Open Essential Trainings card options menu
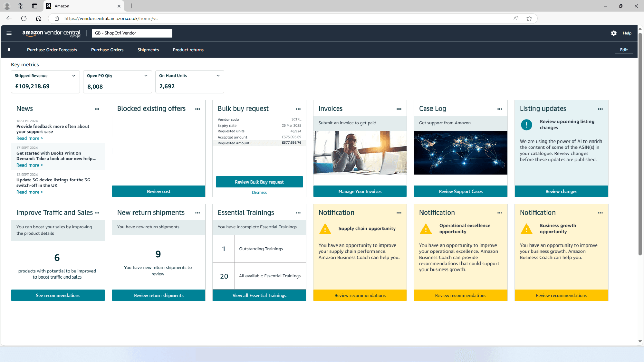Image resolution: width=644 pixels, height=362 pixels. click(298, 213)
